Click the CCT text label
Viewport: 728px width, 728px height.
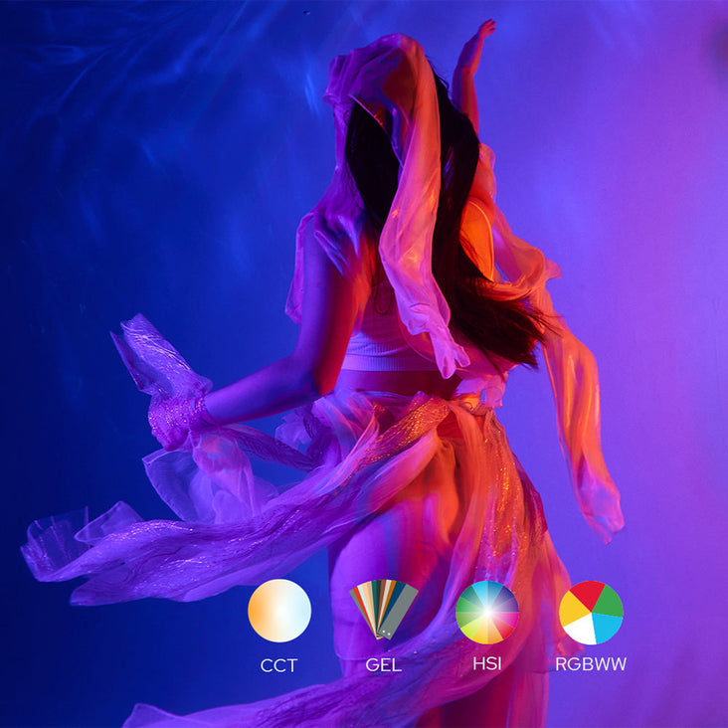[279, 664]
